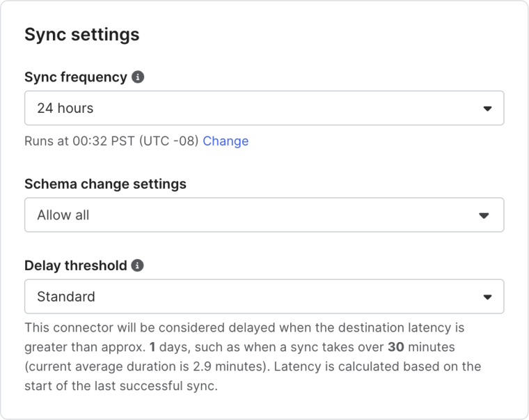Click the info icon beside Sync frequency
The width and height of the screenshot is (529, 420).
138,77
